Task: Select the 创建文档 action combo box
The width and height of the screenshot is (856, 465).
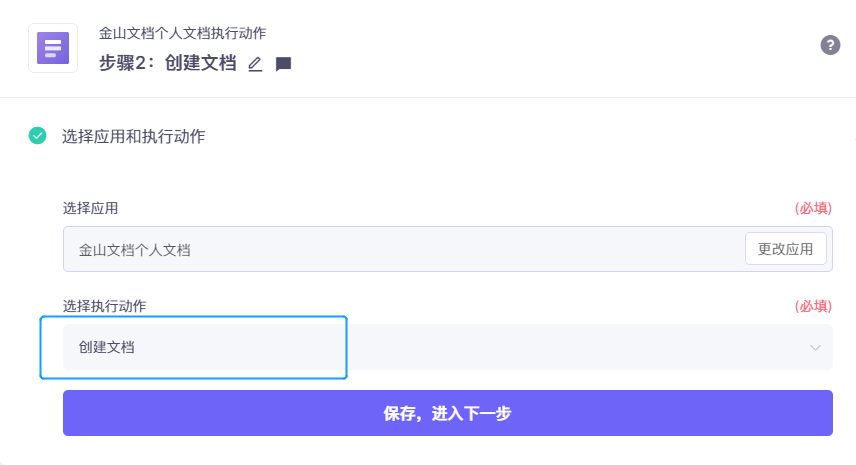Action: tap(448, 347)
